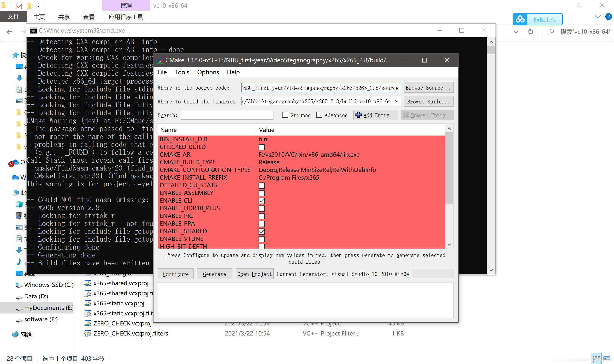Open the Options menu in CMake
Viewport: 614px width, 364px height.
[208, 72]
